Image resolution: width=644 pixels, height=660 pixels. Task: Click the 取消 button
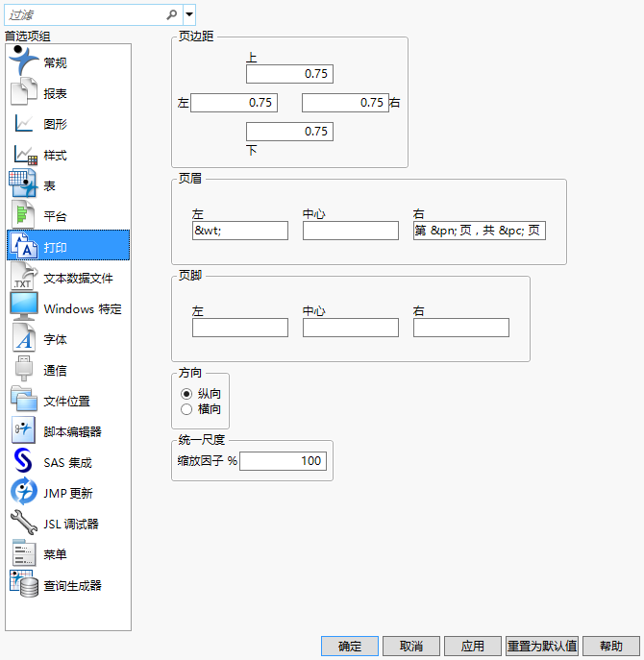pyautogui.click(x=411, y=647)
